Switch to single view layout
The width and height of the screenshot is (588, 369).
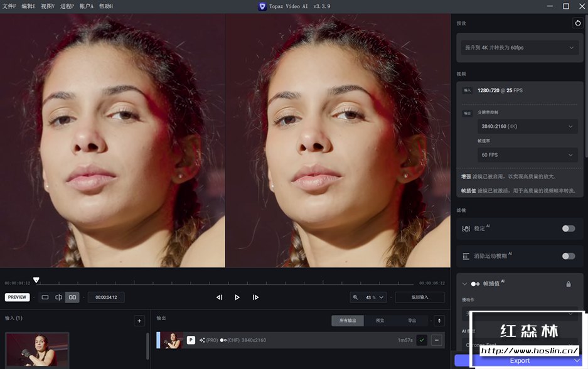click(45, 297)
